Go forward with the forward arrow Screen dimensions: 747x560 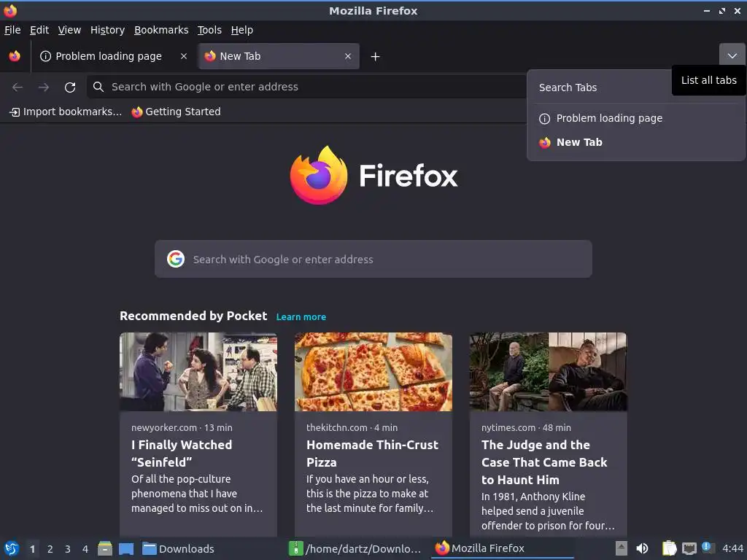43,87
